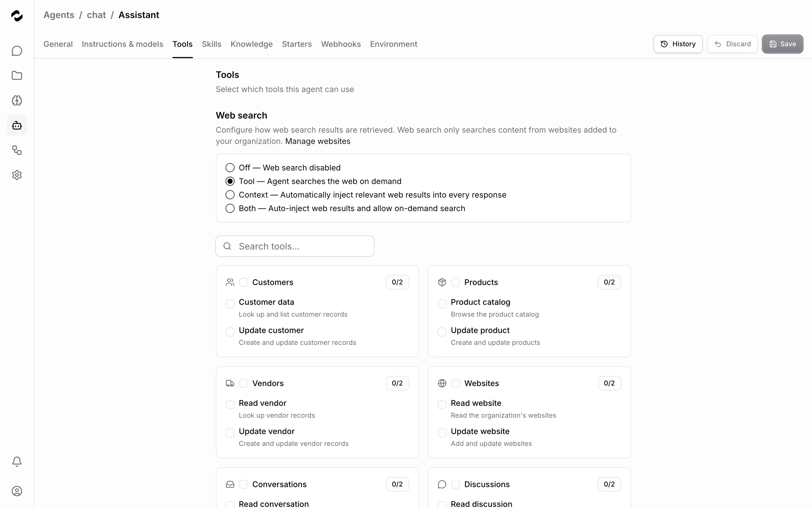Open the folder icon in sidebar
812x508 pixels.
pyautogui.click(x=17, y=76)
